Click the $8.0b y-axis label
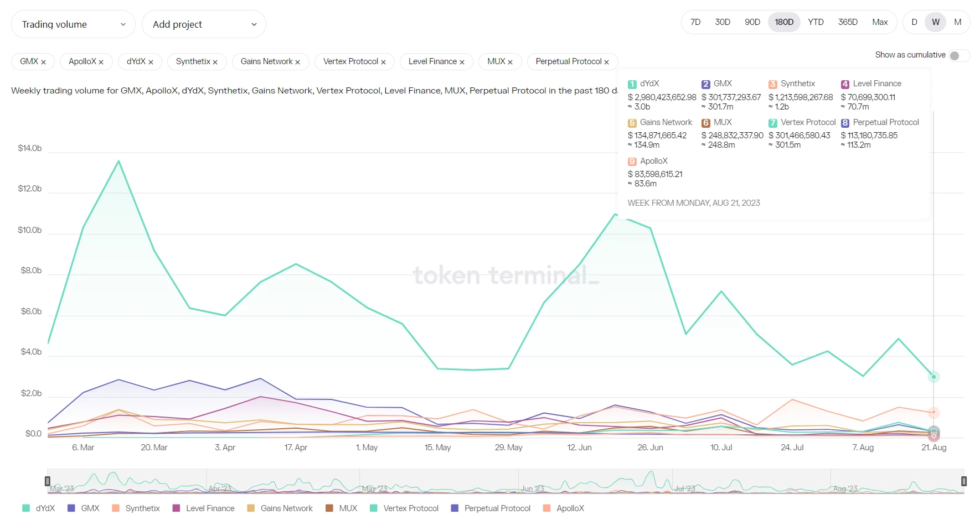The image size is (980, 520). point(31,271)
